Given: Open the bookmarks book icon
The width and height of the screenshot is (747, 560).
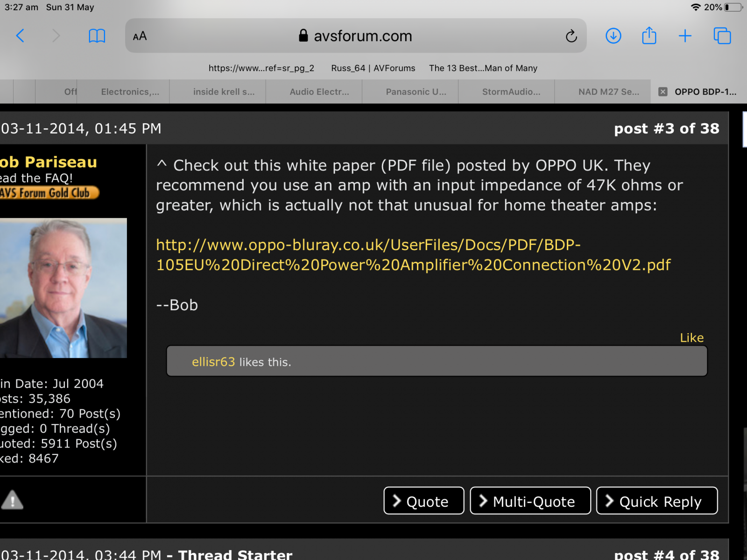Looking at the screenshot, I should click(x=97, y=36).
